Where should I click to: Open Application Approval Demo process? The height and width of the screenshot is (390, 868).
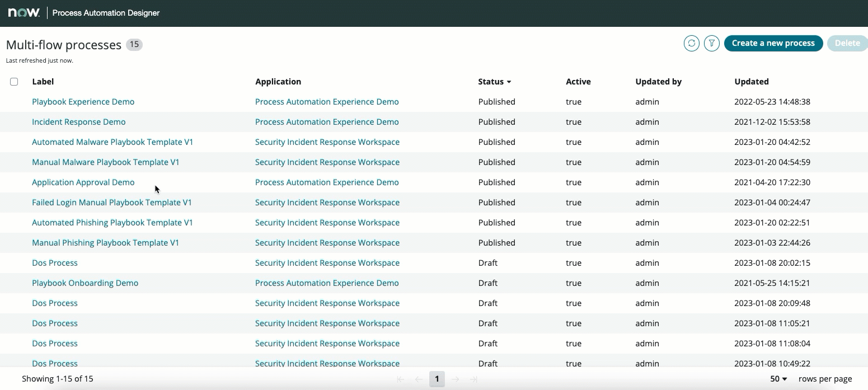click(83, 182)
